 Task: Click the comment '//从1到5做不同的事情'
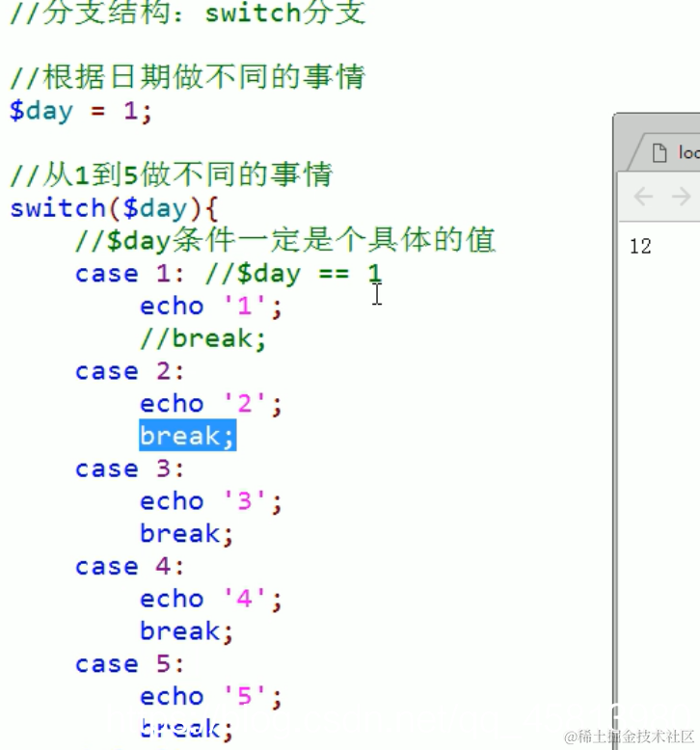(x=172, y=174)
